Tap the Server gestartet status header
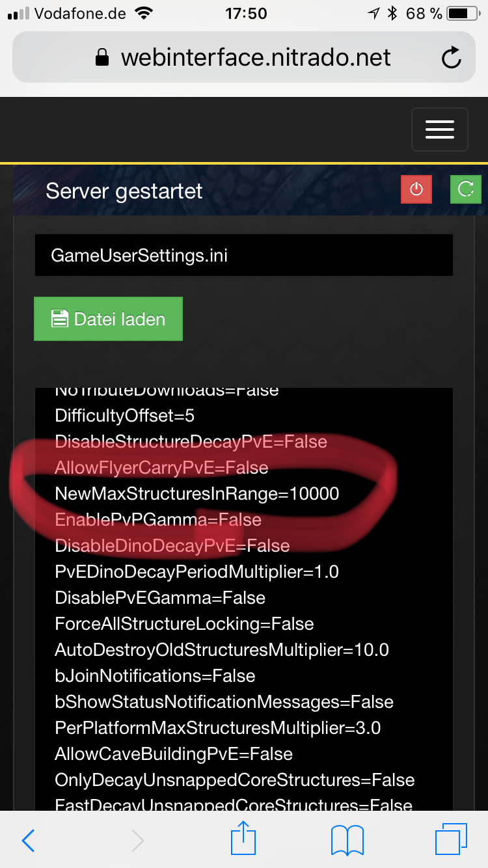The height and width of the screenshot is (868, 488). (124, 191)
